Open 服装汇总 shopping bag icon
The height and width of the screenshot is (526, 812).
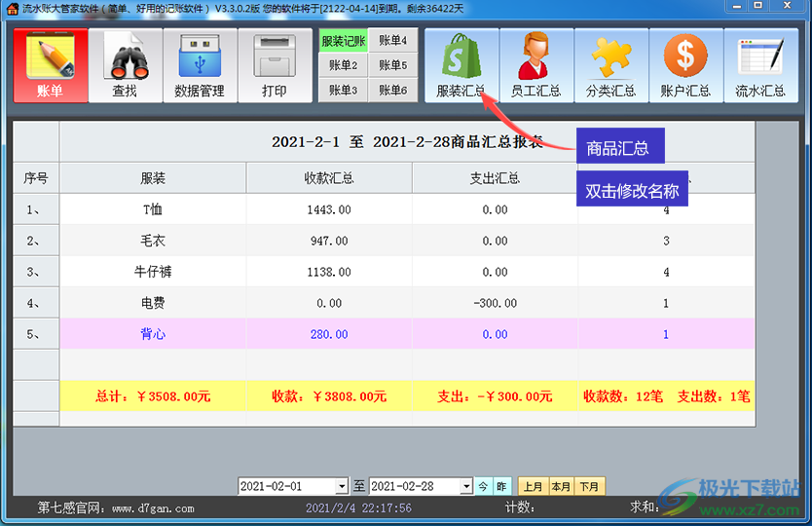click(x=461, y=65)
